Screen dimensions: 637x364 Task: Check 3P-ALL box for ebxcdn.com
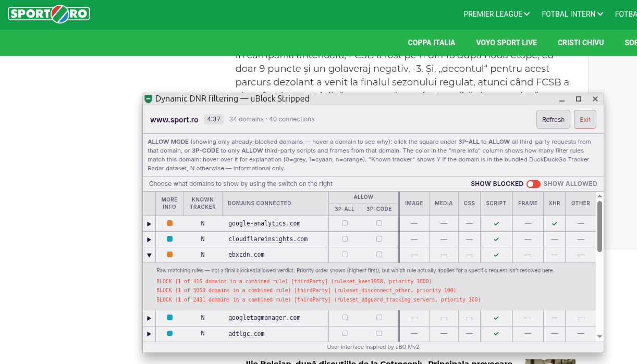345,255
